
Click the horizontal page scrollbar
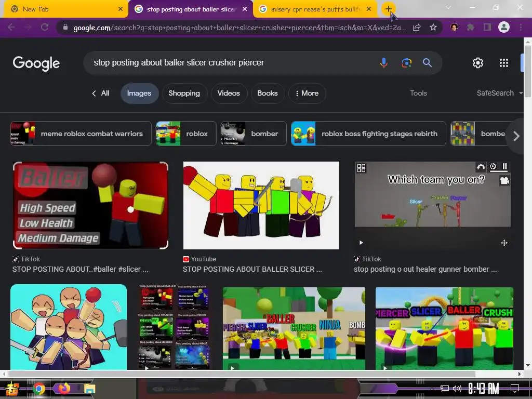[241, 374]
